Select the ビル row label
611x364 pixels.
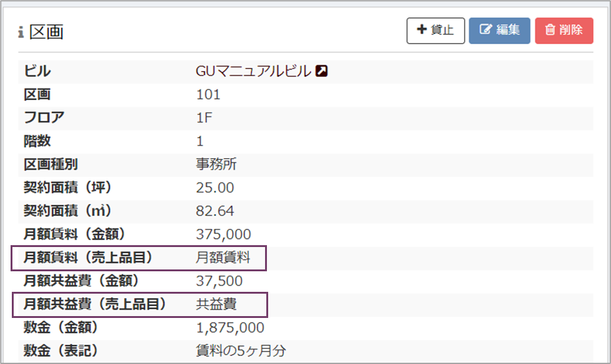click(37, 72)
